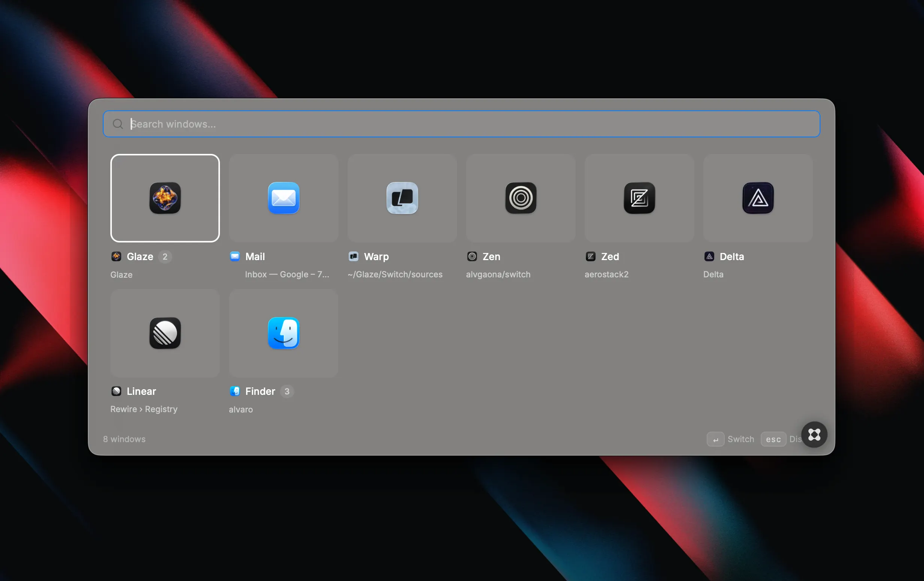Screen dimensions: 924x581
Task: Click the 'Inbox — Google – 7...' subtitle
Action: pos(287,274)
